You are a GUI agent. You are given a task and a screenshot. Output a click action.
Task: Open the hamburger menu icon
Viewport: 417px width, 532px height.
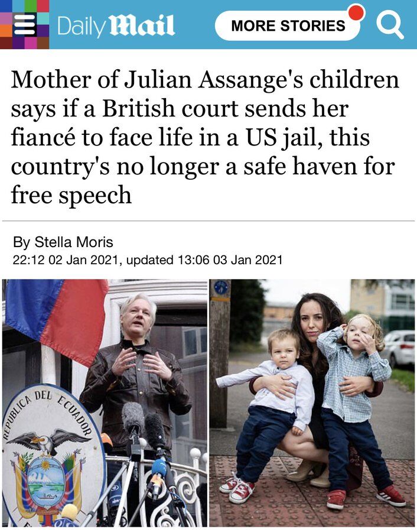click(x=24, y=25)
